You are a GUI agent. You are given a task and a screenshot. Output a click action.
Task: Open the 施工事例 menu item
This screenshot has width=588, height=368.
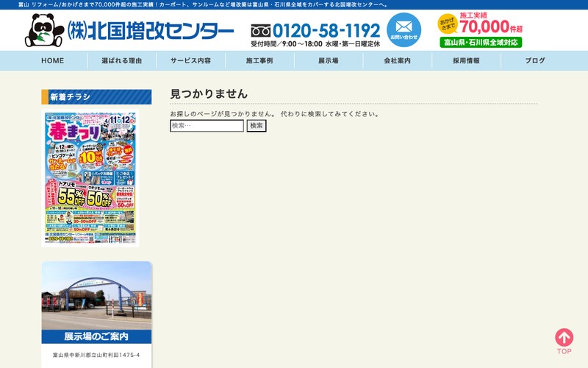pos(259,60)
